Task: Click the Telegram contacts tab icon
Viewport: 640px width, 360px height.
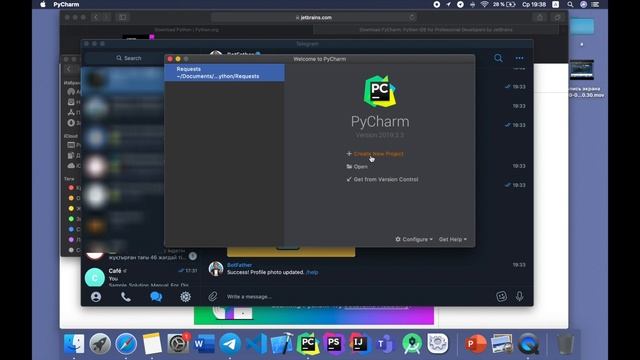Action: tap(96, 297)
